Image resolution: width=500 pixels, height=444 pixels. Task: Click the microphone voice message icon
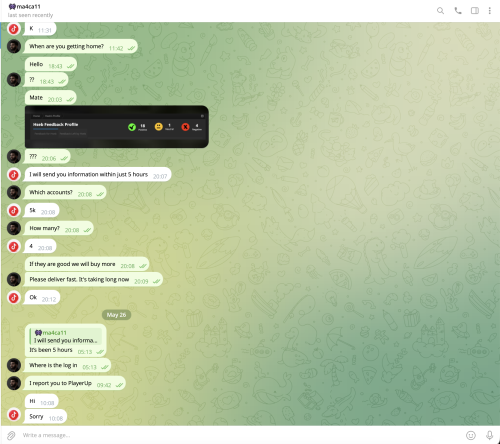coord(489,435)
